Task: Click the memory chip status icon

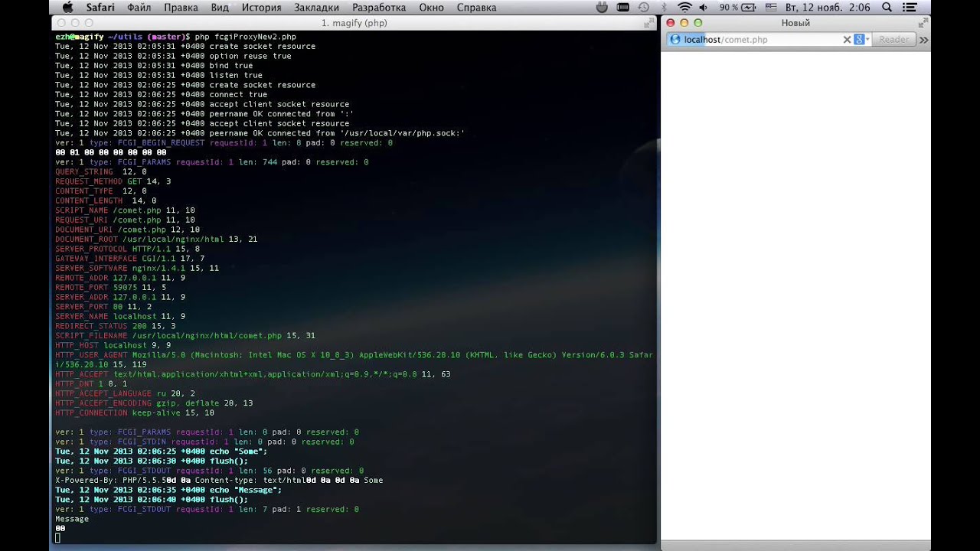Action: pyautogui.click(x=623, y=7)
